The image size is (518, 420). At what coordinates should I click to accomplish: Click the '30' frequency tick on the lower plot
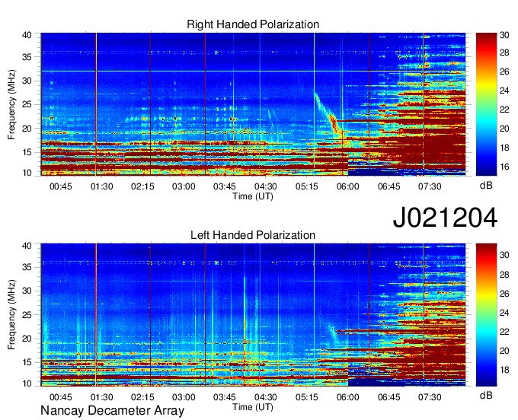(27, 291)
